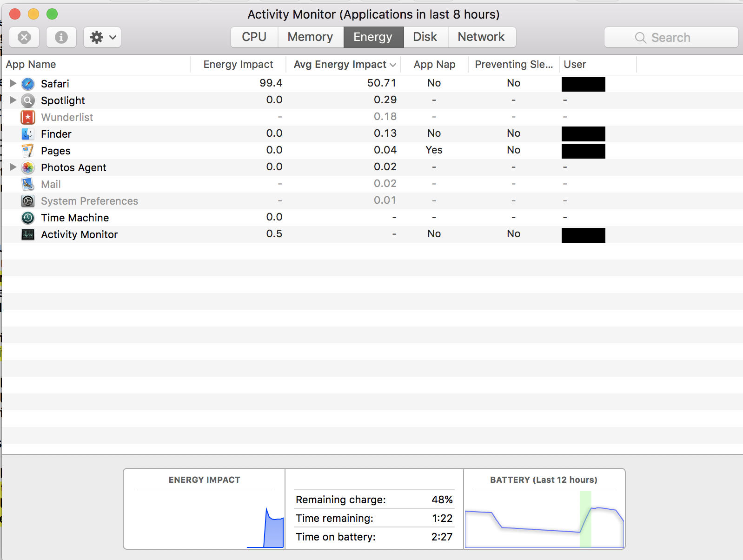Screen dimensions: 743x560
Task: Click Pages' 0.04 average energy value
Action: [385, 150]
